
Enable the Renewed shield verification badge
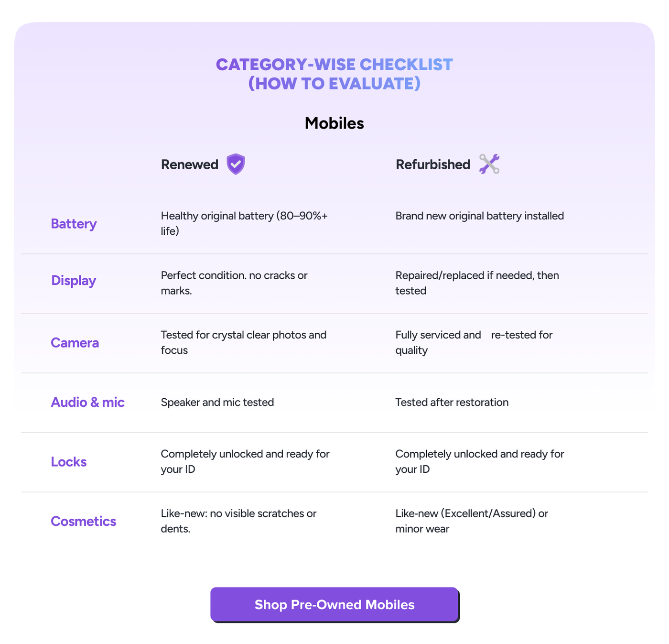click(x=235, y=164)
